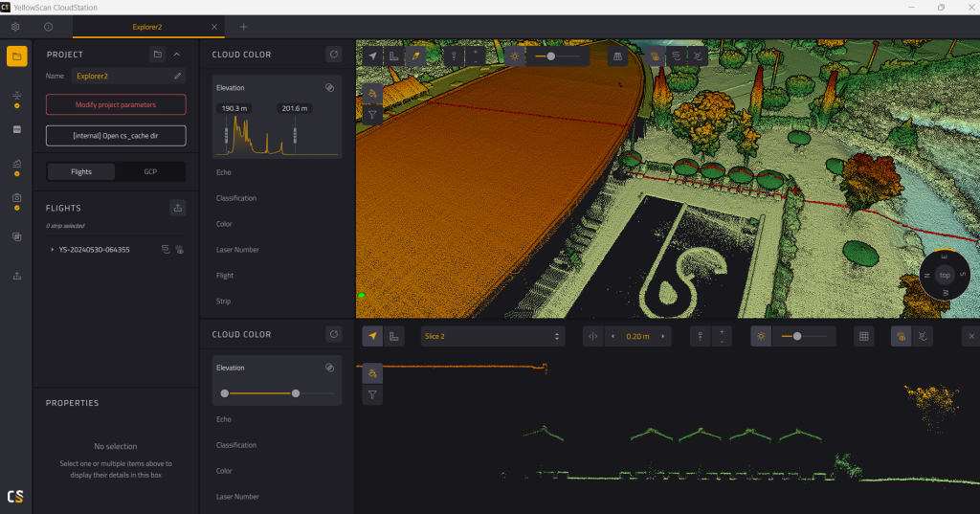Click perspective grid icon in 3D view
The image size is (980, 514).
[617, 56]
